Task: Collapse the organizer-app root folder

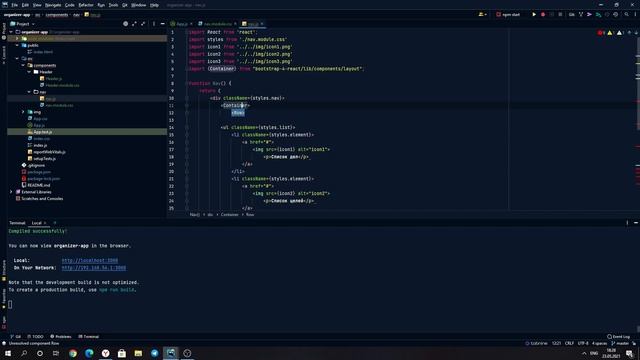Action: 11,32
